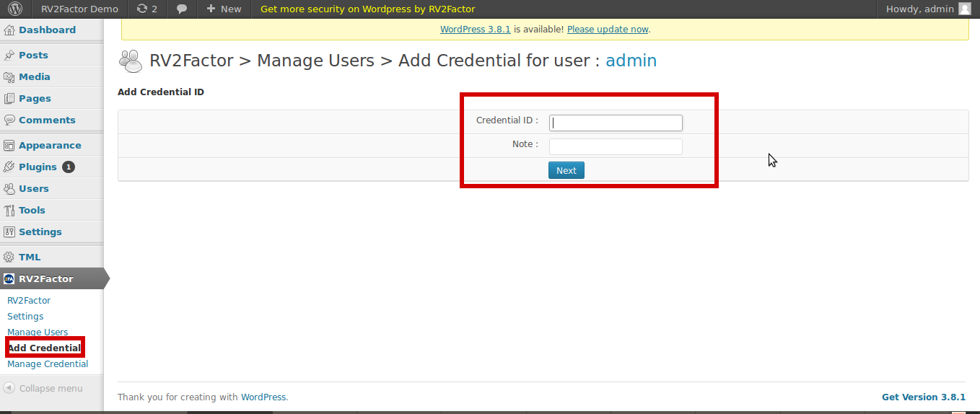The height and width of the screenshot is (414, 980).
Task: Click the Settings icon in main sidebar
Action: pyautogui.click(x=9, y=232)
